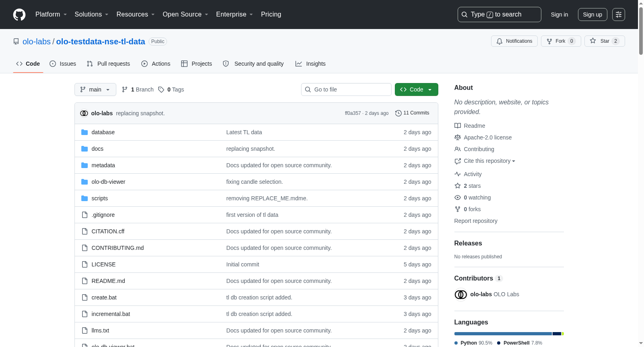
Task: Click the olo-labs contributor avatar
Action: 461,295
